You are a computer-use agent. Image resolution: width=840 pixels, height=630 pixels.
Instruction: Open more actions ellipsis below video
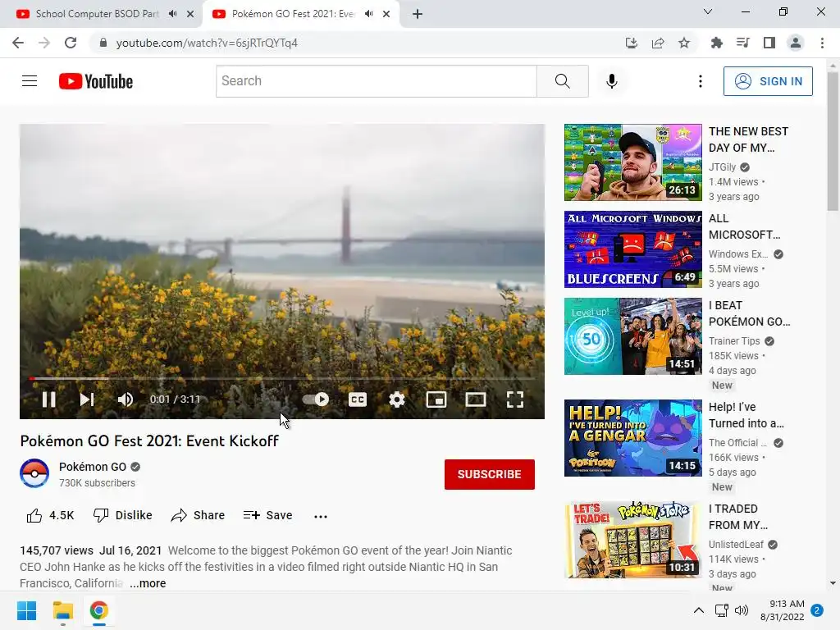point(321,516)
